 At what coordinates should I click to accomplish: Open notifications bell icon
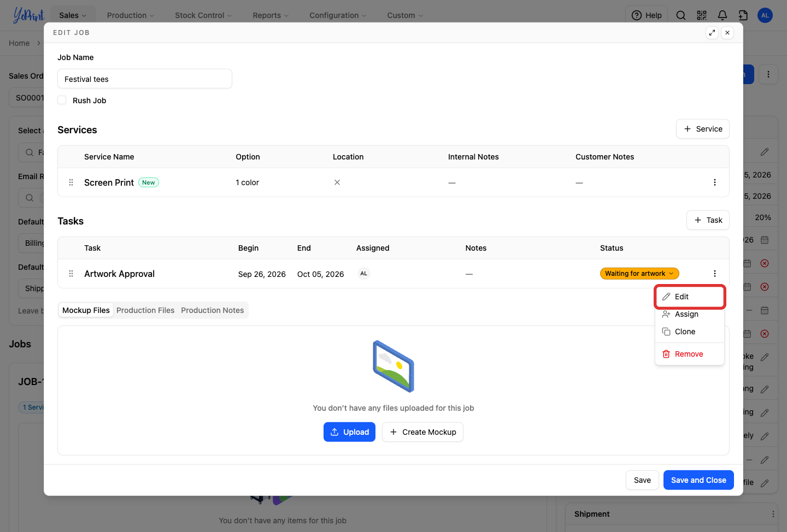point(723,15)
